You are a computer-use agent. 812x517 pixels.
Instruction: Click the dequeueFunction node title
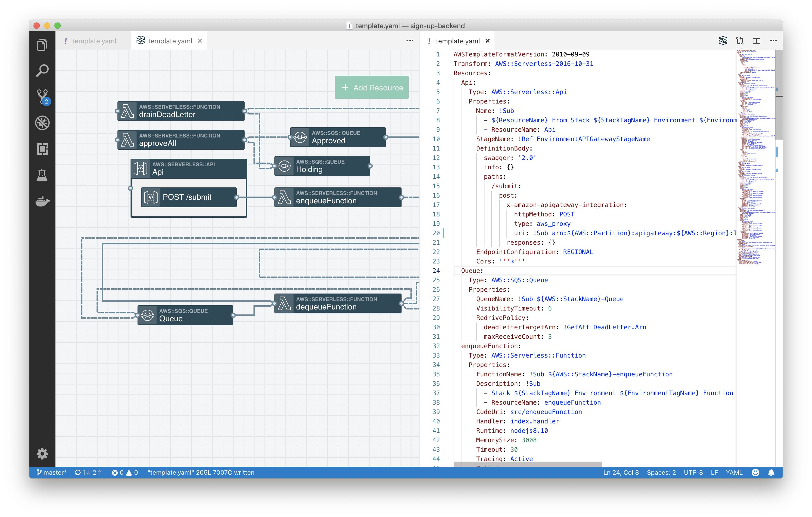[x=326, y=307]
